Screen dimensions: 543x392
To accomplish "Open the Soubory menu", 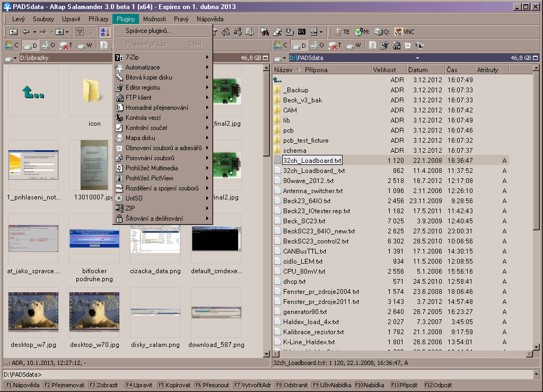I will tap(43, 19).
